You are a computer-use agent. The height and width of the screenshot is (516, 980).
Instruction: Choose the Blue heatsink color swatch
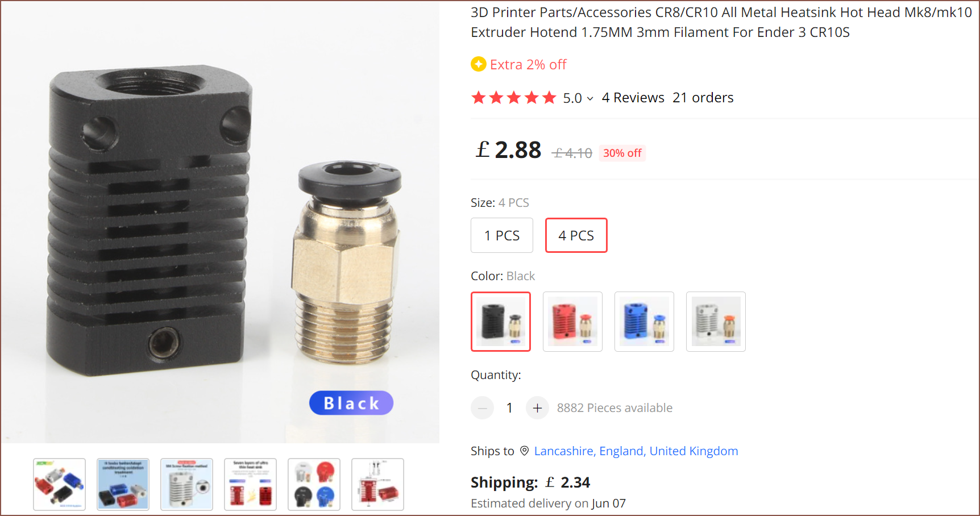point(644,322)
